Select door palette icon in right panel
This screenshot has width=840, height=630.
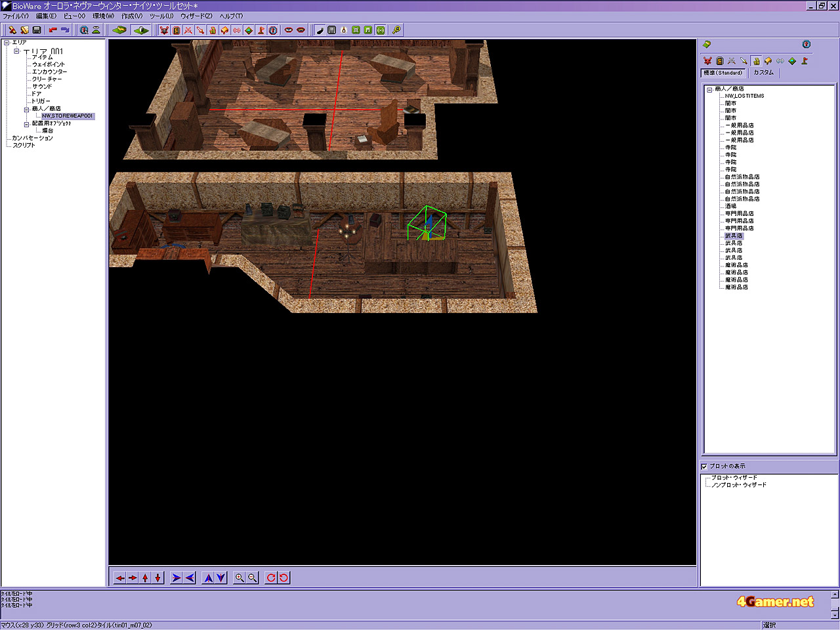point(719,61)
